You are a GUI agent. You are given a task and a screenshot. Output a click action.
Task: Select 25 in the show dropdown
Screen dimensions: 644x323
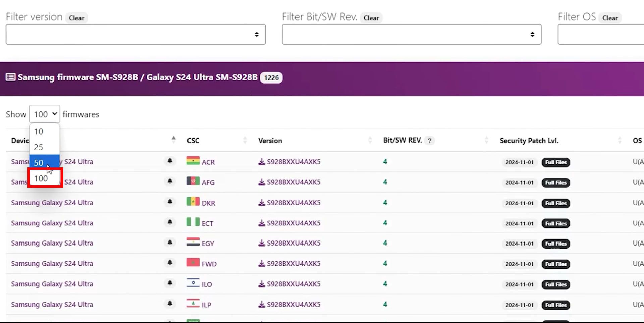point(45,147)
